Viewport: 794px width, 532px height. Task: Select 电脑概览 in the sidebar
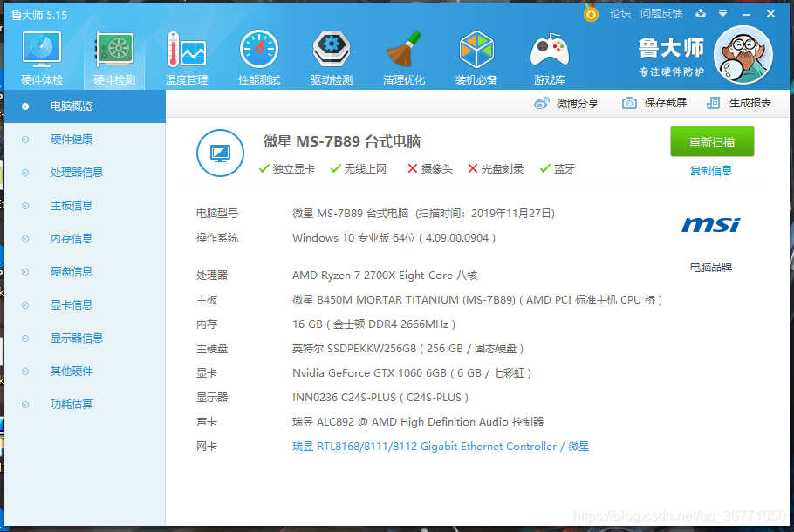point(85,106)
